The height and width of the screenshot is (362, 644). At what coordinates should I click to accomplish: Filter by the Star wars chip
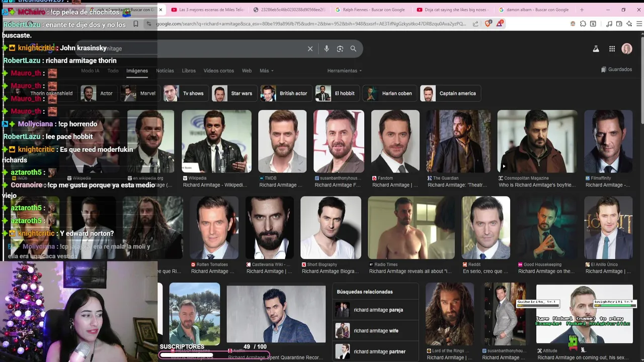[x=233, y=94]
